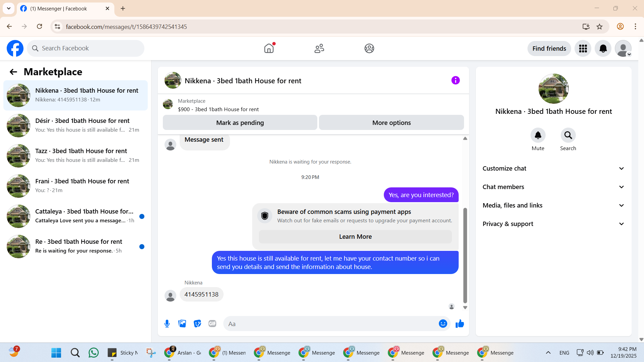Open the Friends icon in top navigation
Image resolution: width=644 pixels, height=362 pixels.
pyautogui.click(x=319, y=48)
